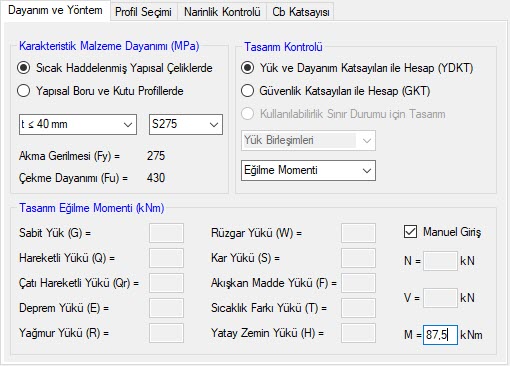
Task: Open the Eğilme Momenti dropdown
Action: point(308,170)
